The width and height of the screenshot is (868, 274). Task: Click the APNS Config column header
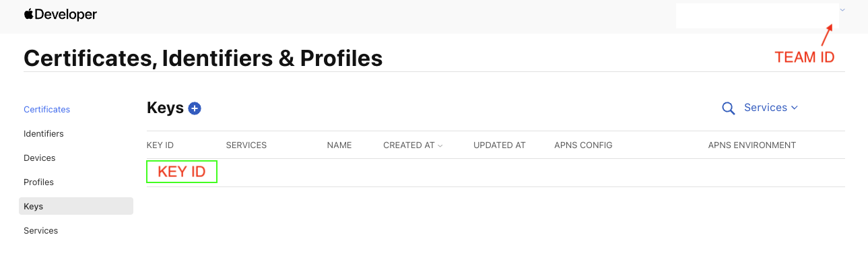(x=583, y=145)
